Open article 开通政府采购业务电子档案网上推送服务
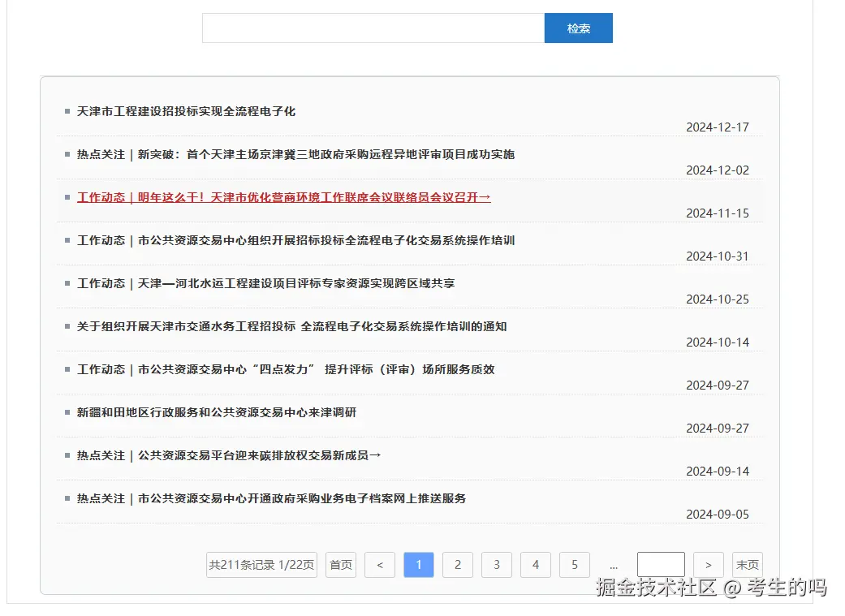Viewport: 845px width, 616px height. pyautogui.click(x=272, y=499)
